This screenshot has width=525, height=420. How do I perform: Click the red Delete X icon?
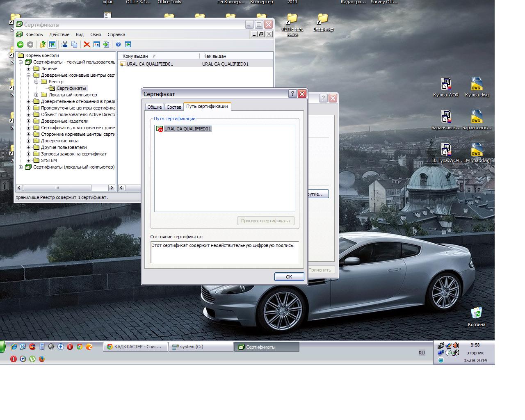(x=87, y=45)
